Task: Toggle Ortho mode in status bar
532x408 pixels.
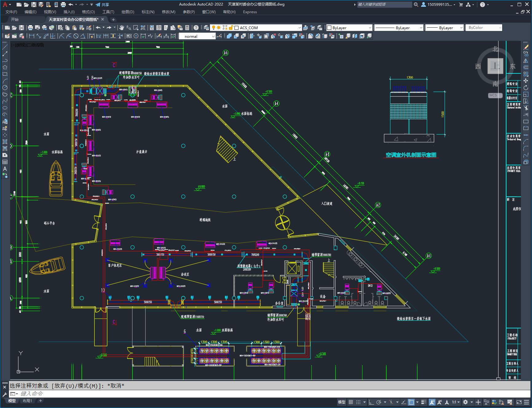Action: [x=371, y=402]
